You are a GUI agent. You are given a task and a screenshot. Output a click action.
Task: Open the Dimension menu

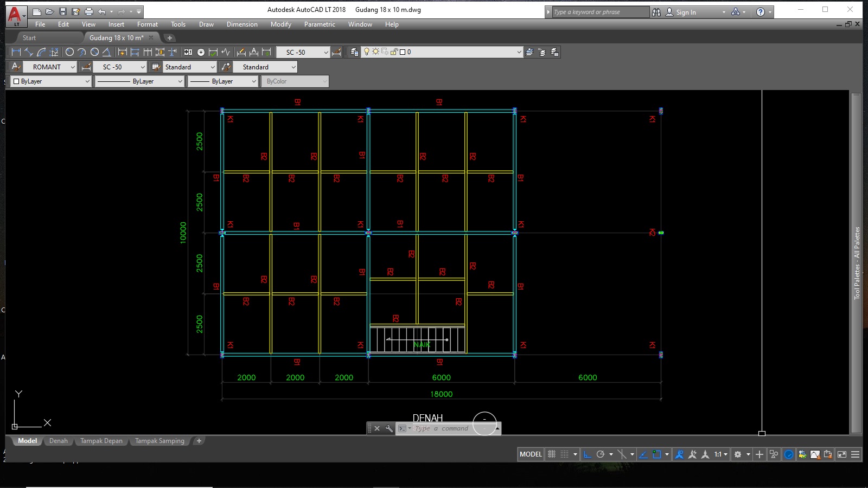pos(242,24)
